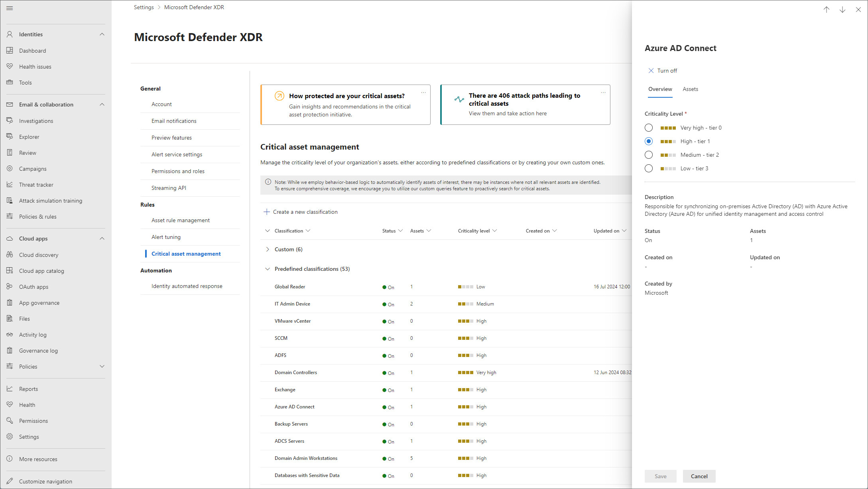Select Very high - tier 0 criticality
The height and width of the screenshot is (489, 868).
coord(649,128)
